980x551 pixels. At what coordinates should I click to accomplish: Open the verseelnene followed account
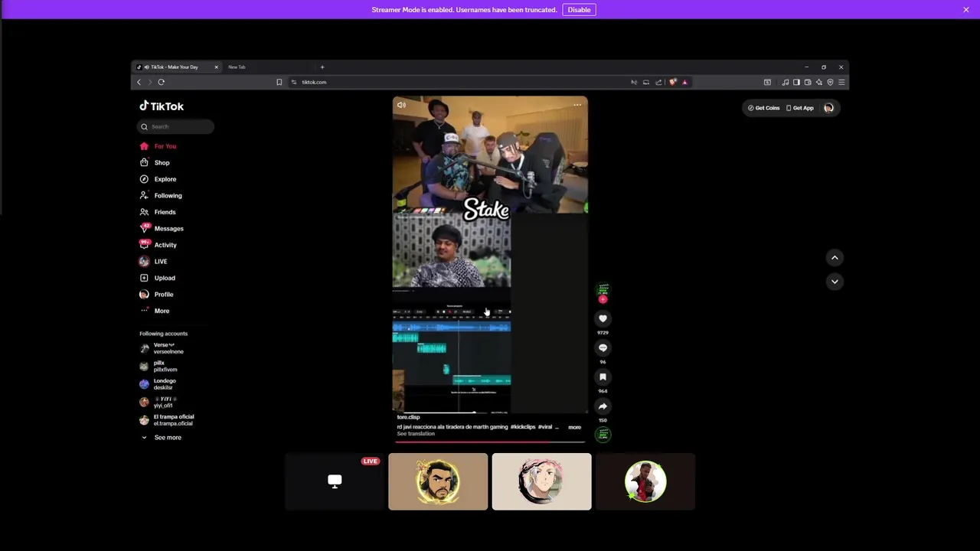[162, 348]
